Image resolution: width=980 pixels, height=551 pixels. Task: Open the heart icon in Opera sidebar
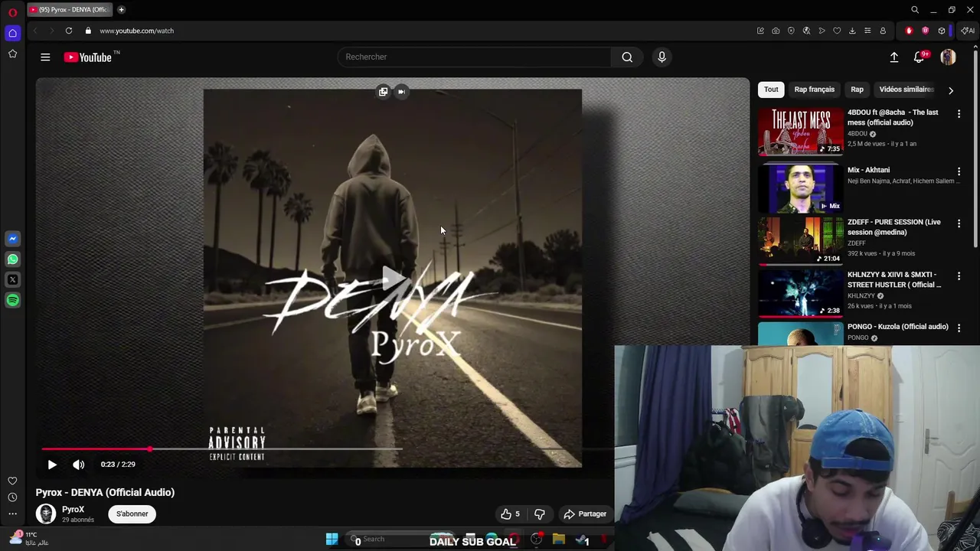[12, 481]
